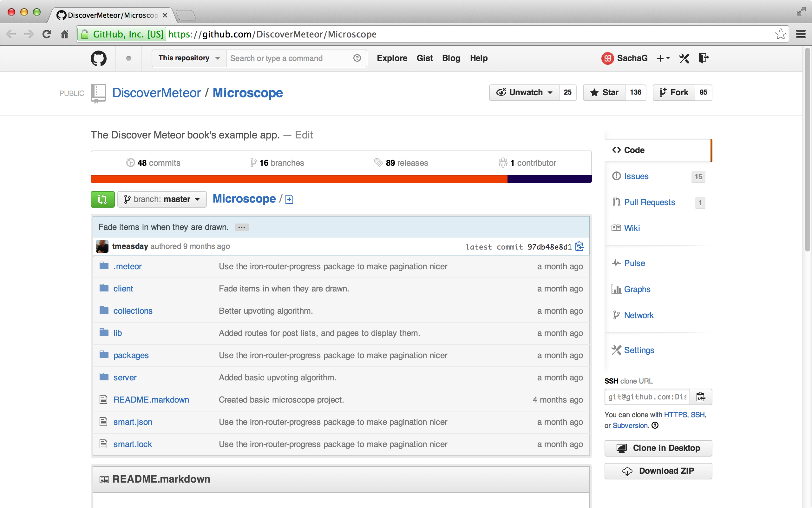The width and height of the screenshot is (812, 508).
Task: Bookmark page with the star icon
Action: [781, 34]
